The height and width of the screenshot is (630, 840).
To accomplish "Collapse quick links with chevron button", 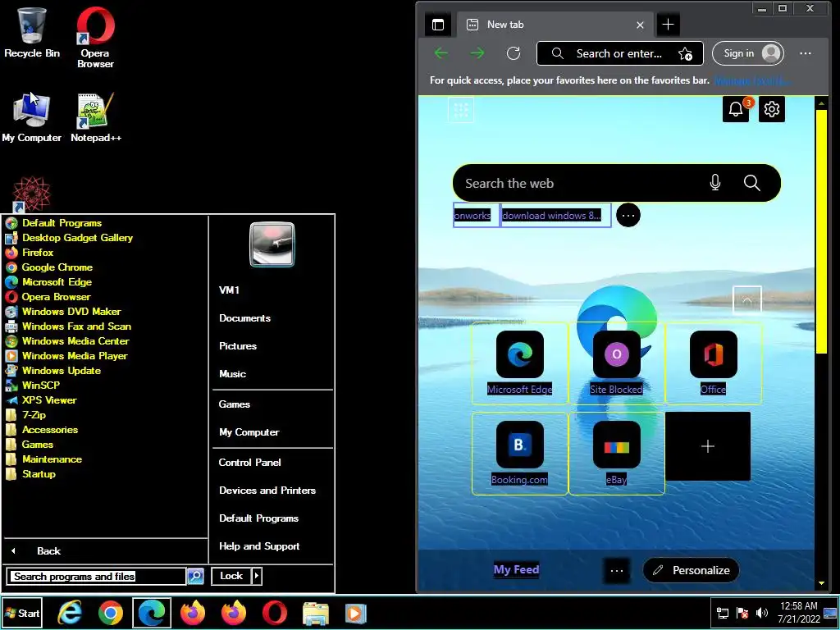I will [x=746, y=300].
